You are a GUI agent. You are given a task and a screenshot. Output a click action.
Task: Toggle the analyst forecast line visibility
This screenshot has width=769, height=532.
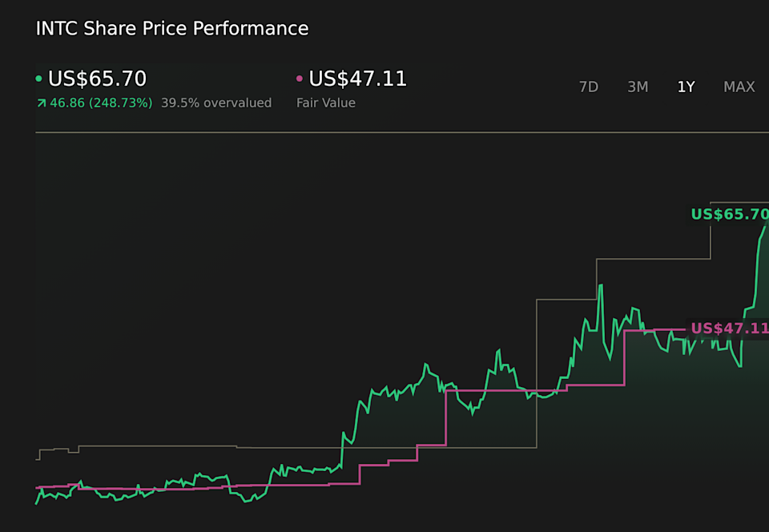657,258
